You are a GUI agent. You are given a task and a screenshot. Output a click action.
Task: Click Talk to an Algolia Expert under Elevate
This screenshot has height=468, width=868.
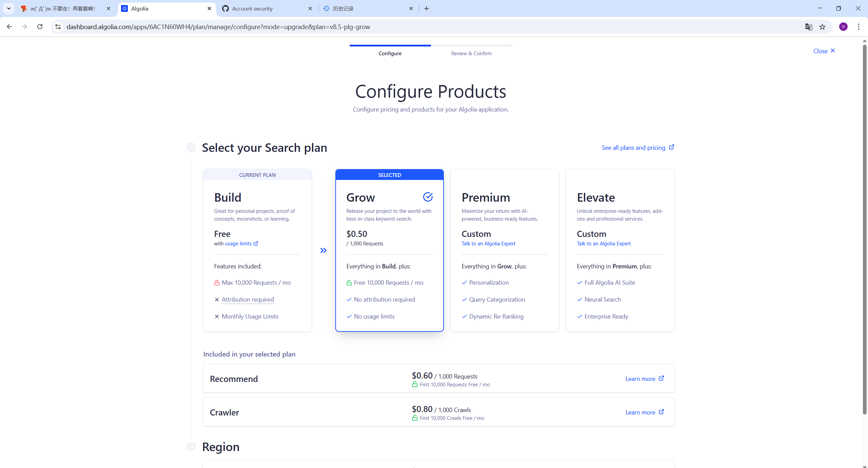point(604,244)
